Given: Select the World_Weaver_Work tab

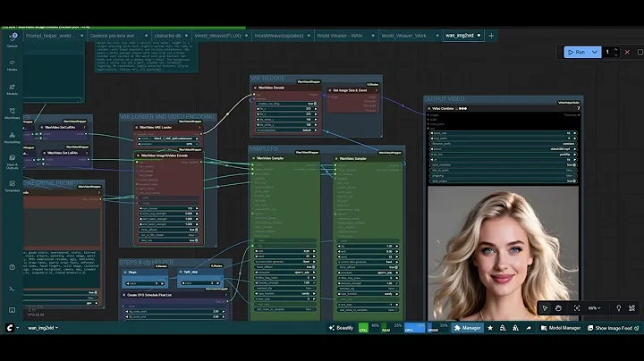Looking at the screenshot, I should (405, 36).
